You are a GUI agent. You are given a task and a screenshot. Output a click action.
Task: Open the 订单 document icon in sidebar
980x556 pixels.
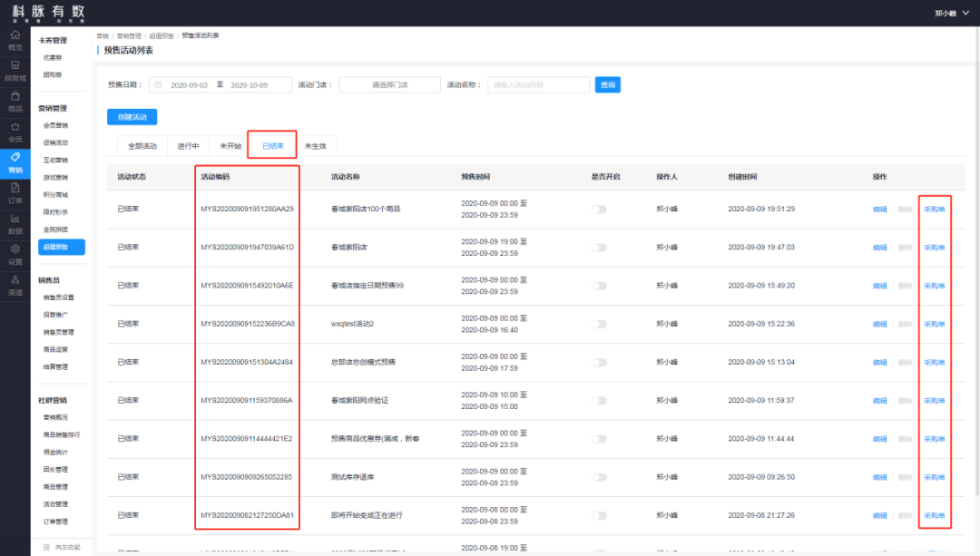pyautogui.click(x=15, y=188)
